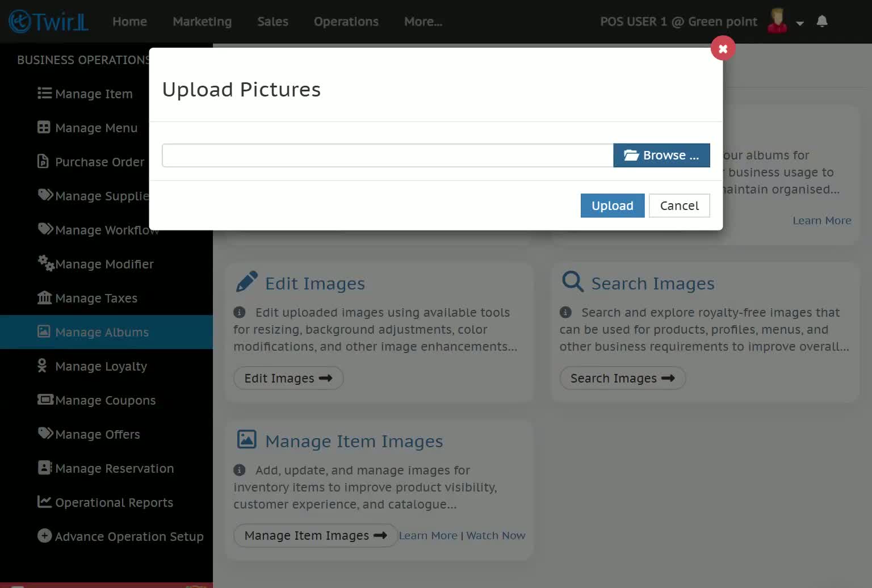The width and height of the screenshot is (872, 588).
Task: Open the Marketing menu
Action: tap(202, 22)
